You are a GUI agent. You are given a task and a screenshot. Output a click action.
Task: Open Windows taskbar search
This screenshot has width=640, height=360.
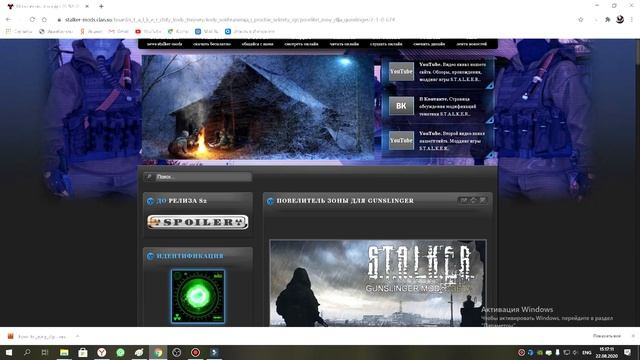coord(27,352)
